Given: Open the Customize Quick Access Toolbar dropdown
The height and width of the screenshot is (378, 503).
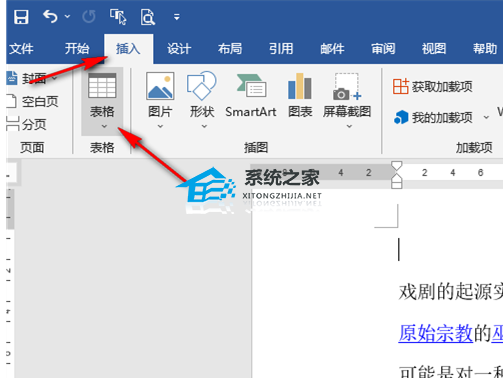Looking at the screenshot, I should click(177, 17).
